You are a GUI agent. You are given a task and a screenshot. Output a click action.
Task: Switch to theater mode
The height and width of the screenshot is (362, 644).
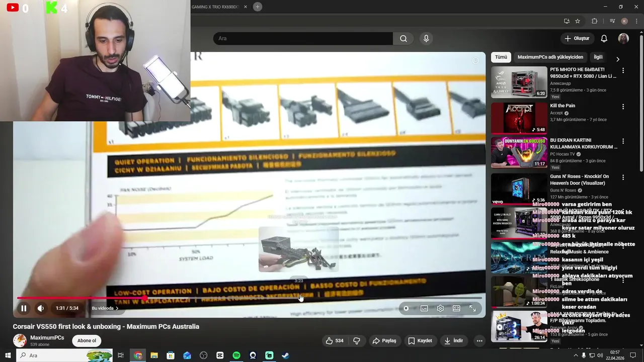tap(456, 308)
